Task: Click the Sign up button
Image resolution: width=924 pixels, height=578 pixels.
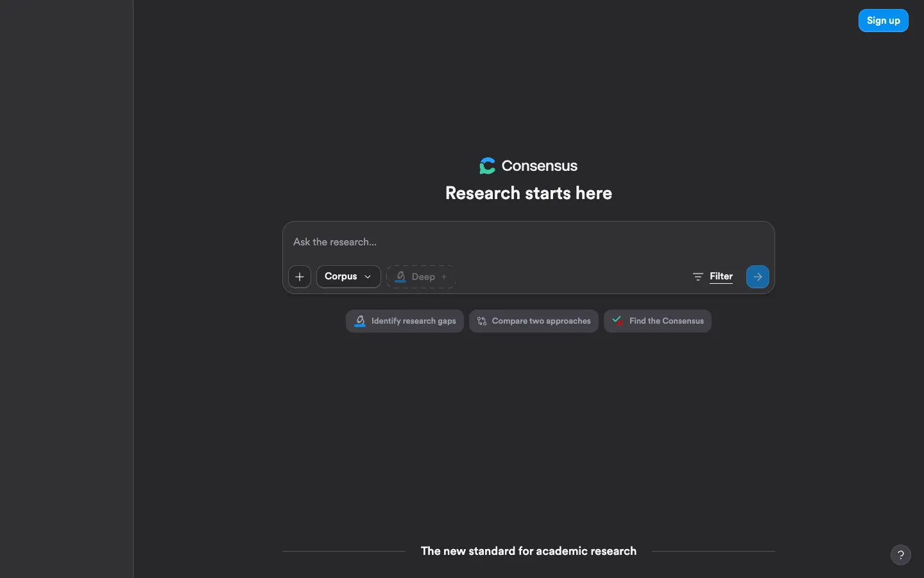Action: click(884, 21)
